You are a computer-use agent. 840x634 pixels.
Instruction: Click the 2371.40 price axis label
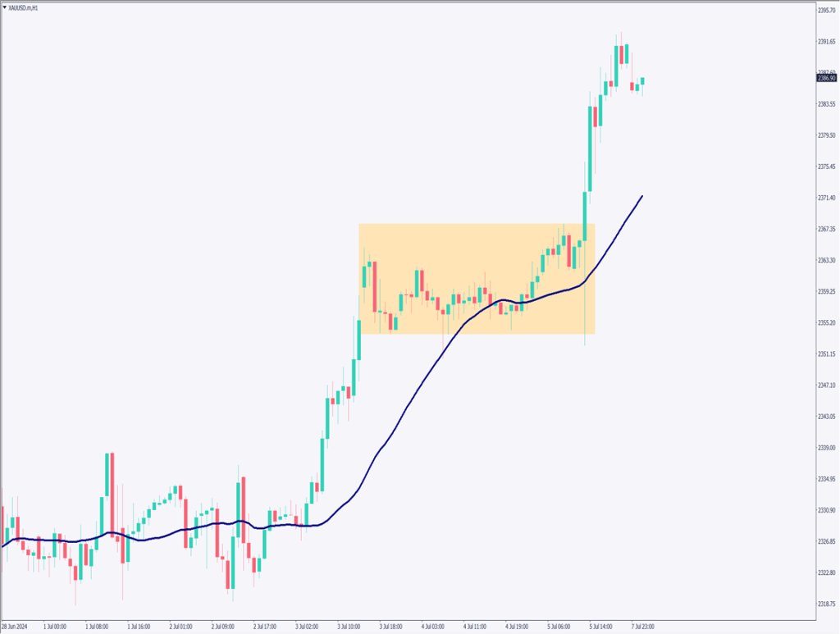pos(826,198)
